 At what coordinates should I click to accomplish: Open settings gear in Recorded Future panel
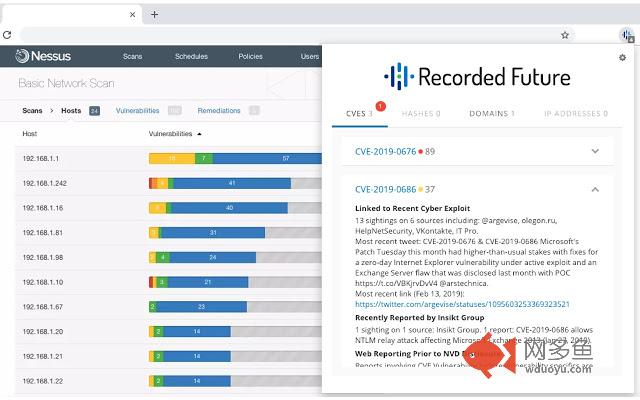(x=622, y=58)
